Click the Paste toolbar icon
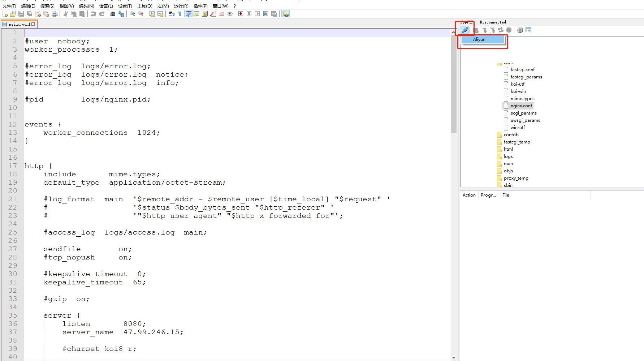The height and width of the screenshot is (361, 644). 82,14
